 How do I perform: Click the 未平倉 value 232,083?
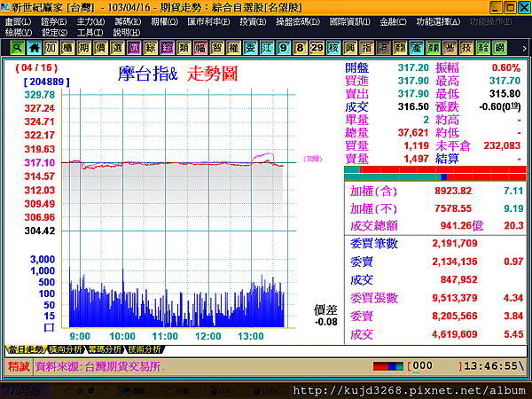502,145
